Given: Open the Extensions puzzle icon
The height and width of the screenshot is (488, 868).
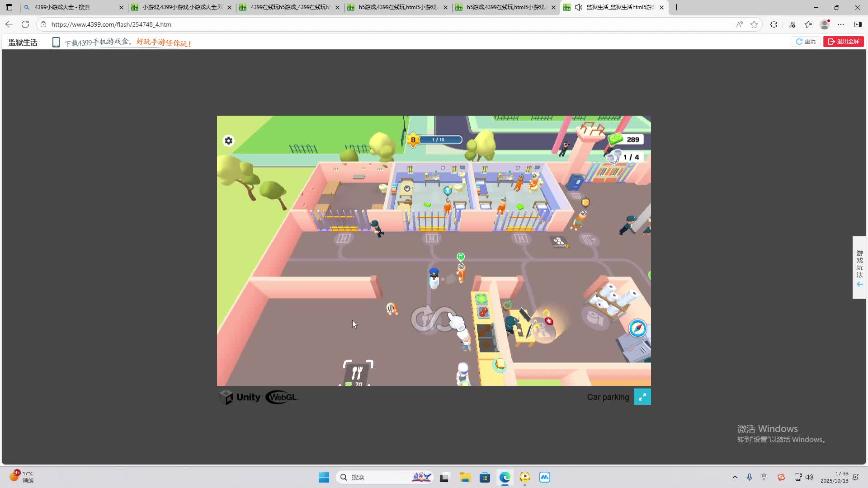Looking at the screenshot, I should pos(774,24).
